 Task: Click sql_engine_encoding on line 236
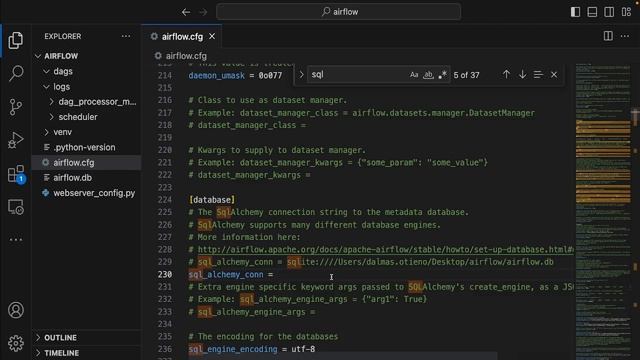(x=233, y=349)
